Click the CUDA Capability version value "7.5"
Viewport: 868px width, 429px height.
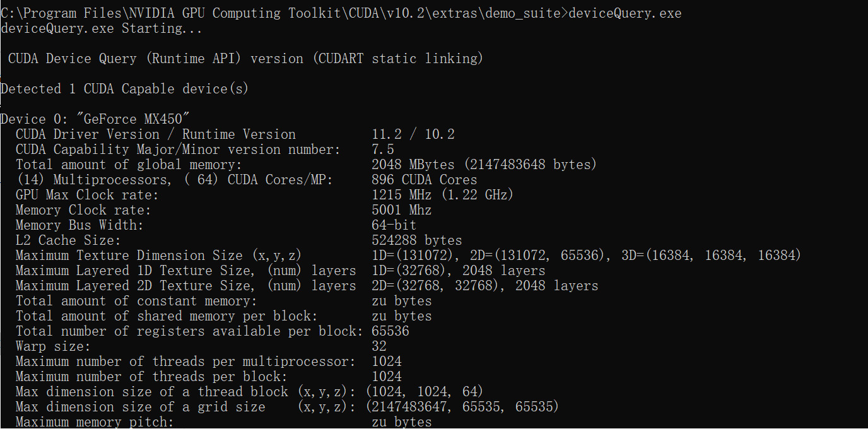383,150
